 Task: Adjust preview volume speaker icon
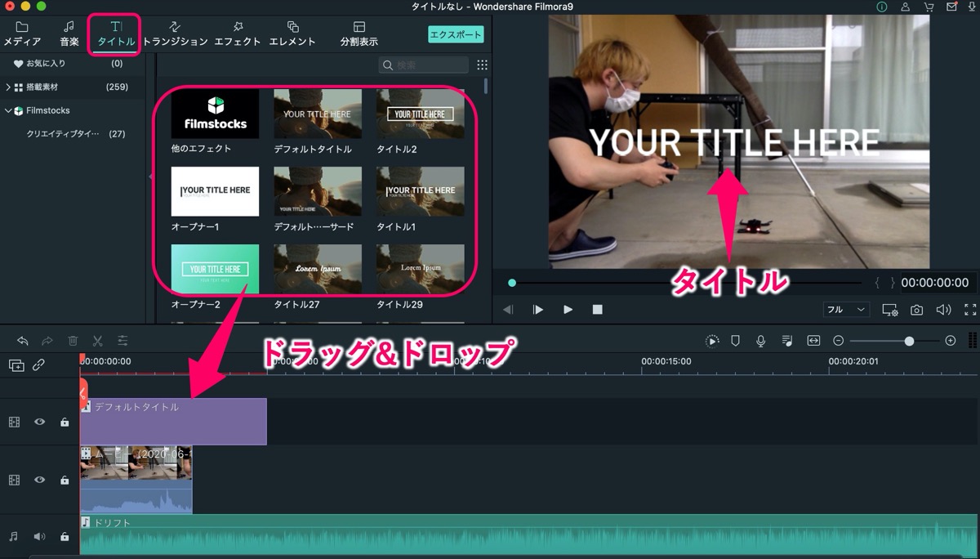tap(944, 310)
